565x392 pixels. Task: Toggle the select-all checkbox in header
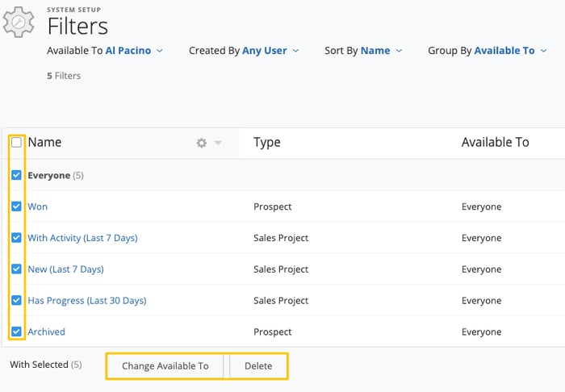(x=16, y=143)
